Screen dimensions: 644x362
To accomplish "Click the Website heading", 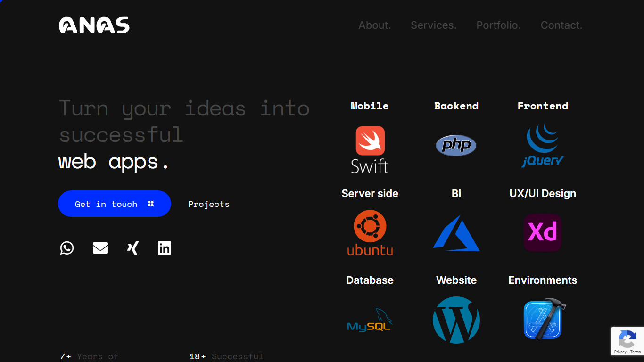I will (456, 280).
